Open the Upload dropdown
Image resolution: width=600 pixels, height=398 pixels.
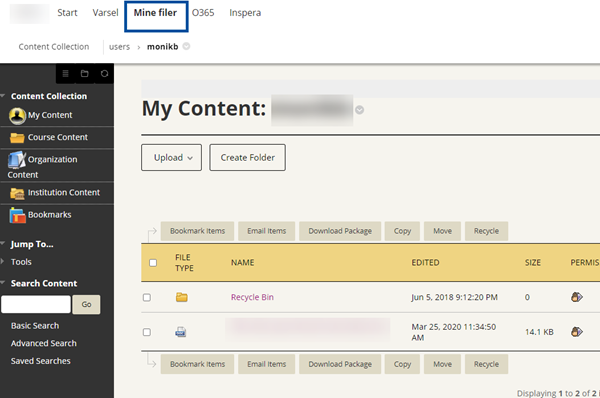click(171, 157)
